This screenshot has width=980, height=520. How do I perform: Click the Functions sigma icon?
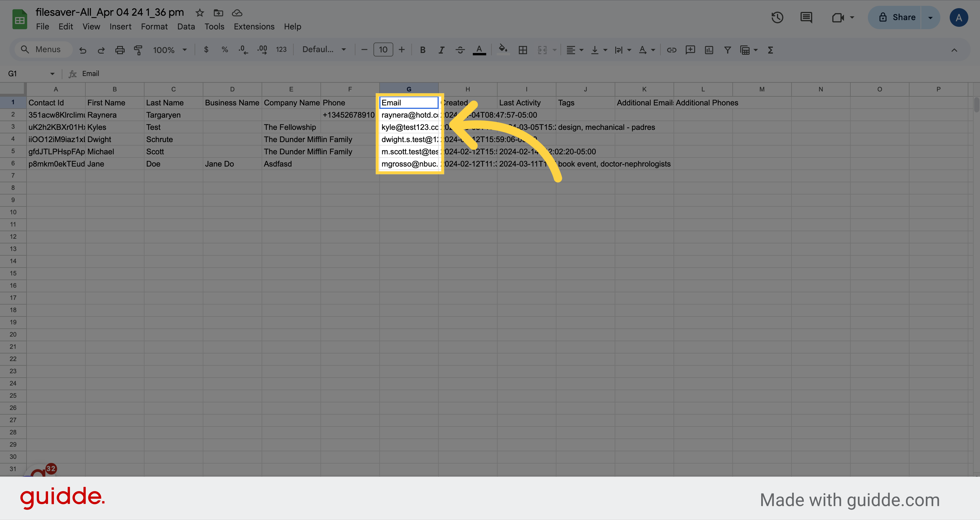(770, 50)
